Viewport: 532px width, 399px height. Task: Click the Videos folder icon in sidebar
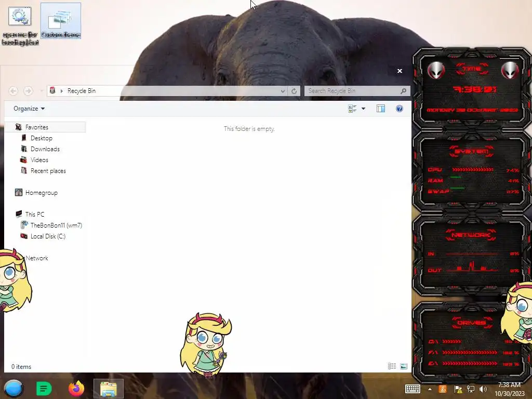pos(24,159)
